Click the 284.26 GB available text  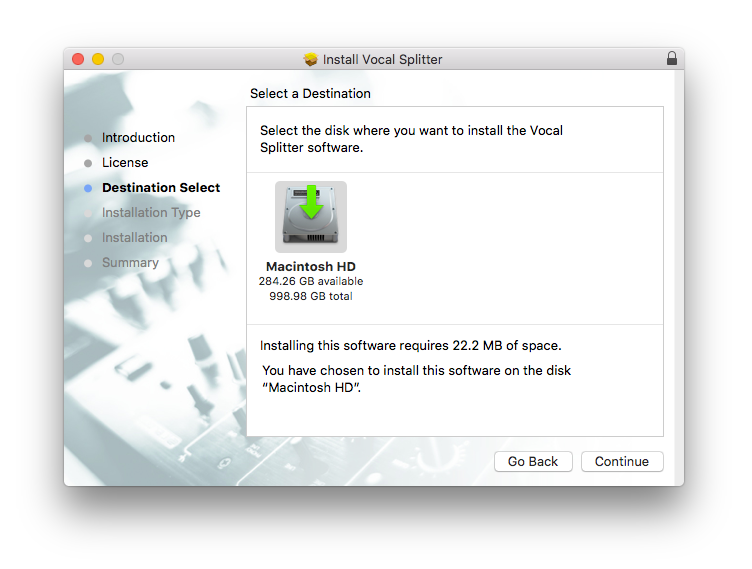click(311, 281)
